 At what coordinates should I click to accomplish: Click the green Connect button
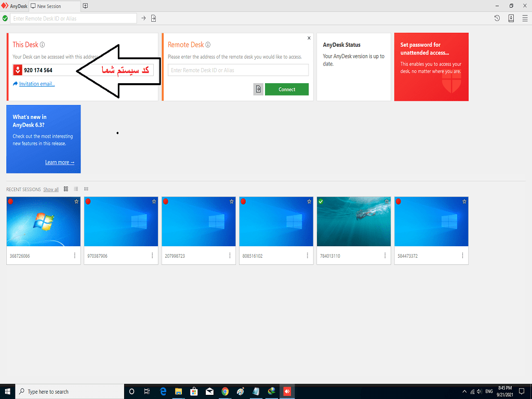tap(287, 89)
